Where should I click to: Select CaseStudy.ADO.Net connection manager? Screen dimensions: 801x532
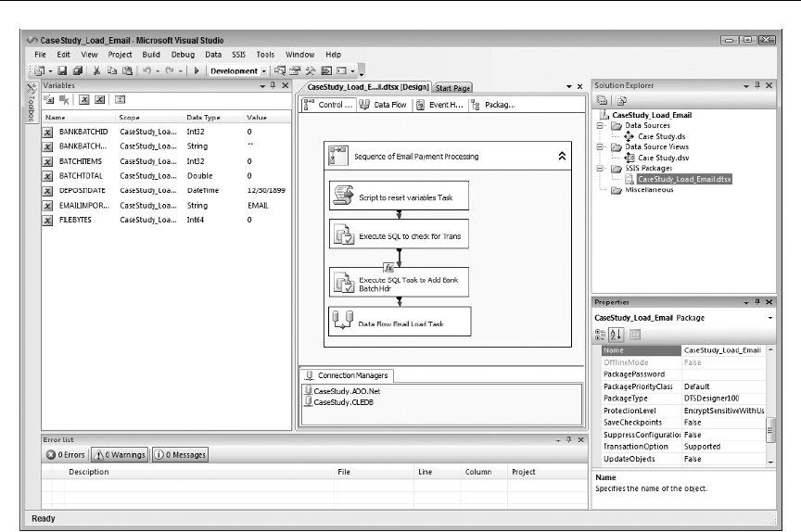342,391
